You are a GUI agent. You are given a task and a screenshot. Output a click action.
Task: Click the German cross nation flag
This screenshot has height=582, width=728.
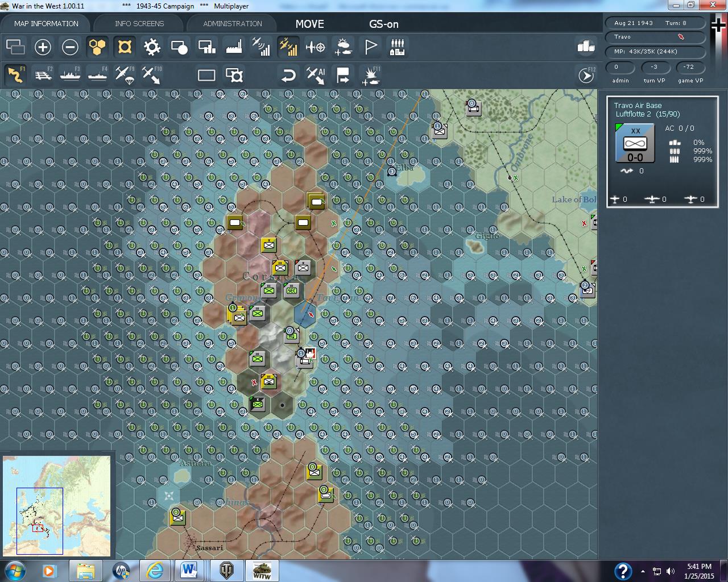coord(719,25)
